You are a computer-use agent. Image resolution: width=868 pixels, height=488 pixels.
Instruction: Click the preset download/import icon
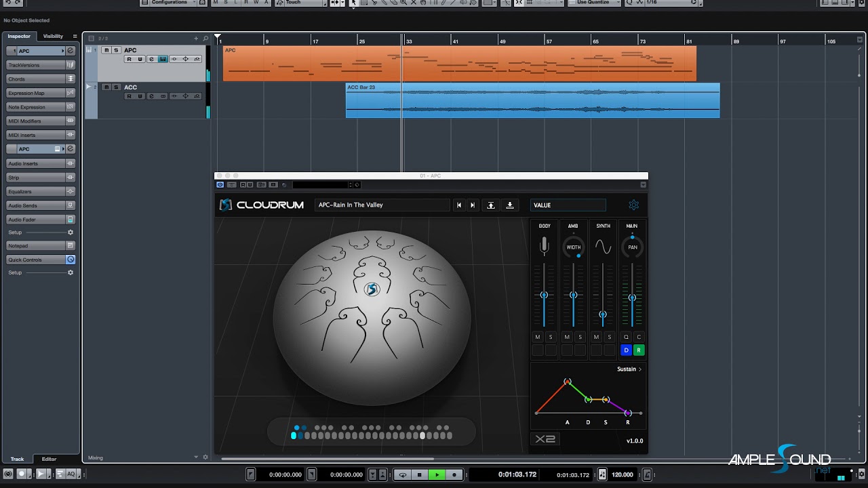coord(510,205)
